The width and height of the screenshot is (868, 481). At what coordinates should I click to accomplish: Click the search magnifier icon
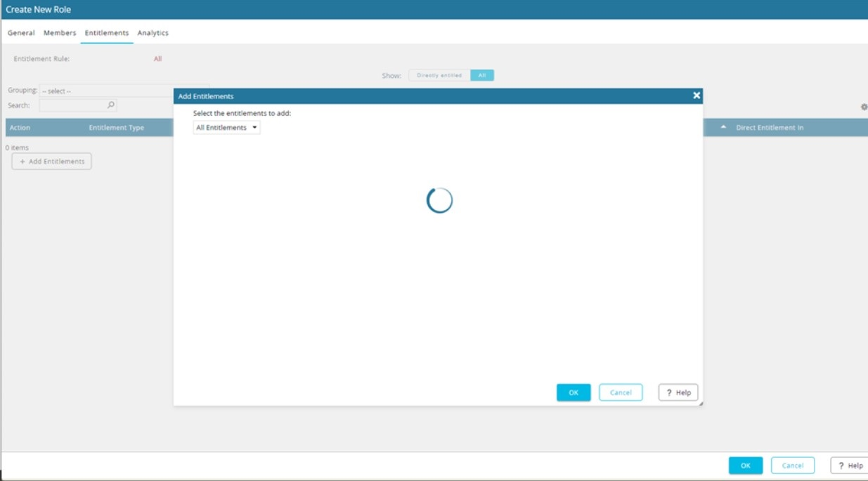pos(110,105)
